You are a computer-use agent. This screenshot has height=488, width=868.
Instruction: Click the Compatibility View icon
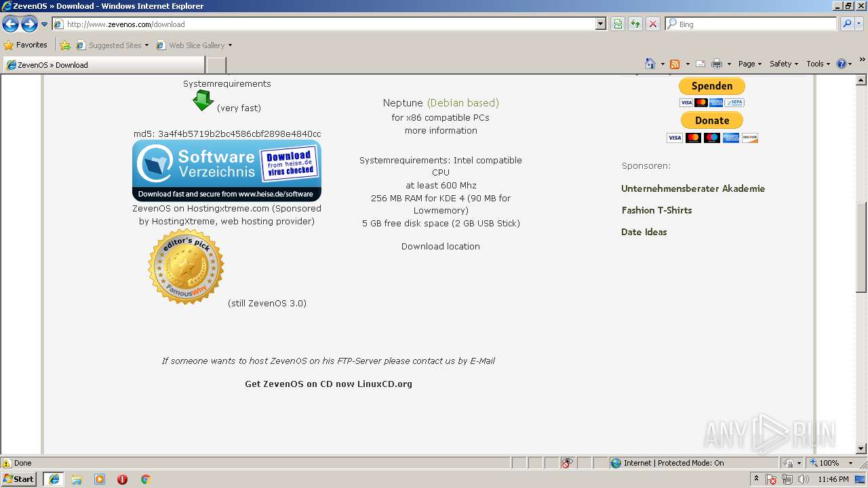(618, 24)
